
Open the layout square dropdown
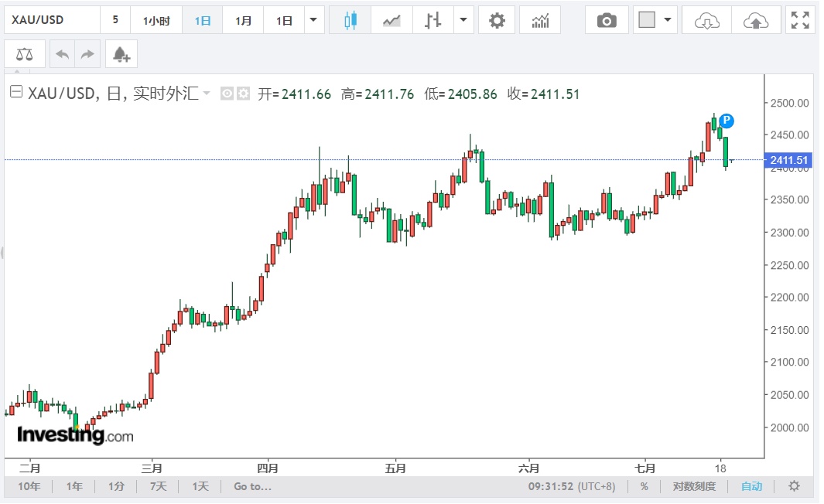click(655, 21)
